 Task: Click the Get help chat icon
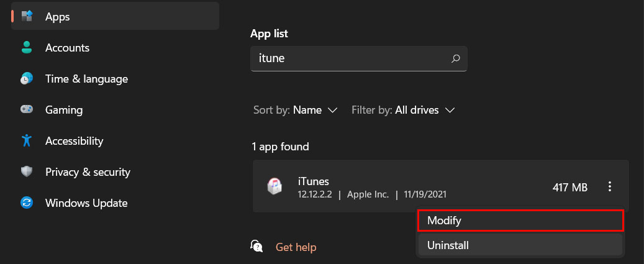click(256, 247)
